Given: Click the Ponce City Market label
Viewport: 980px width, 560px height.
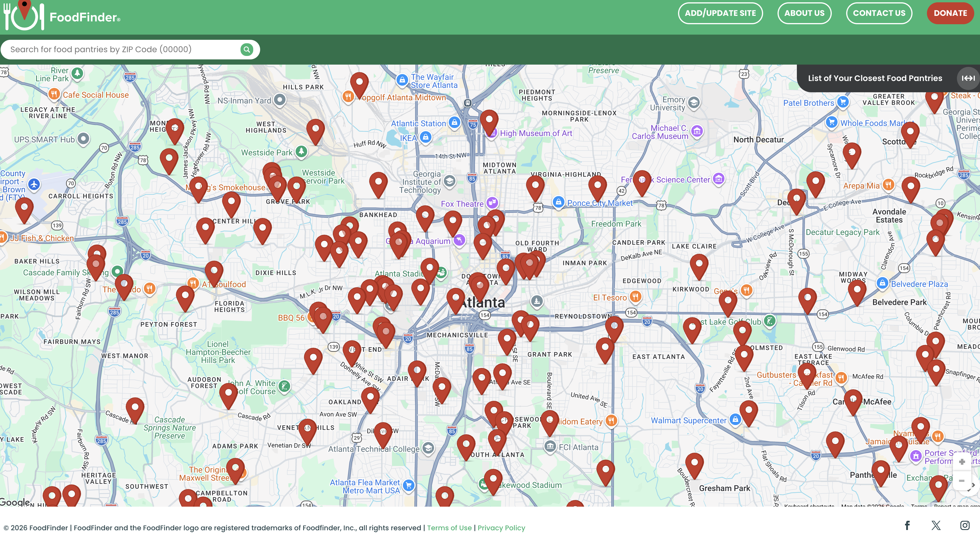Looking at the screenshot, I should [600, 203].
